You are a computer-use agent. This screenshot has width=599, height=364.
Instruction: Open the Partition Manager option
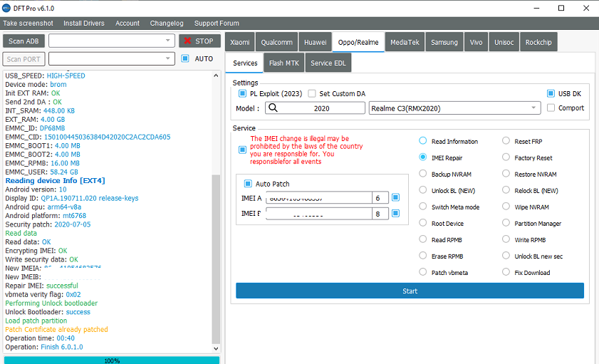tap(506, 223)
